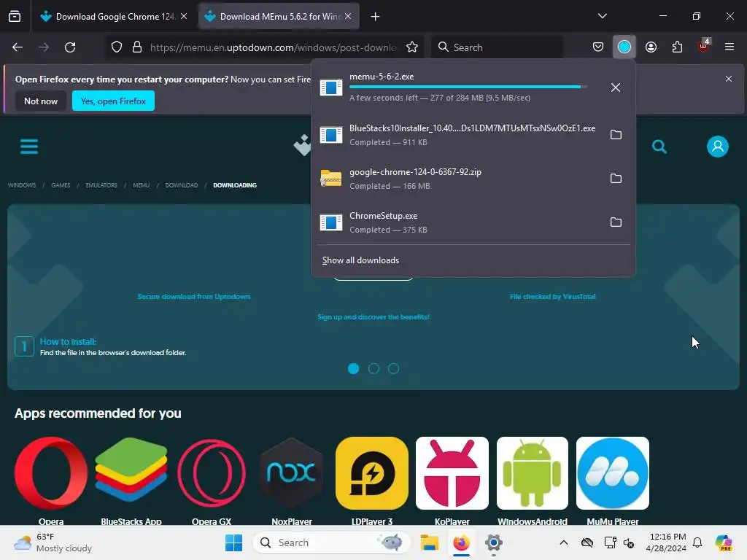Click the Download breadcrumb link
The height and width of the screenshot is (560, 747).
[x=182, y=185]
